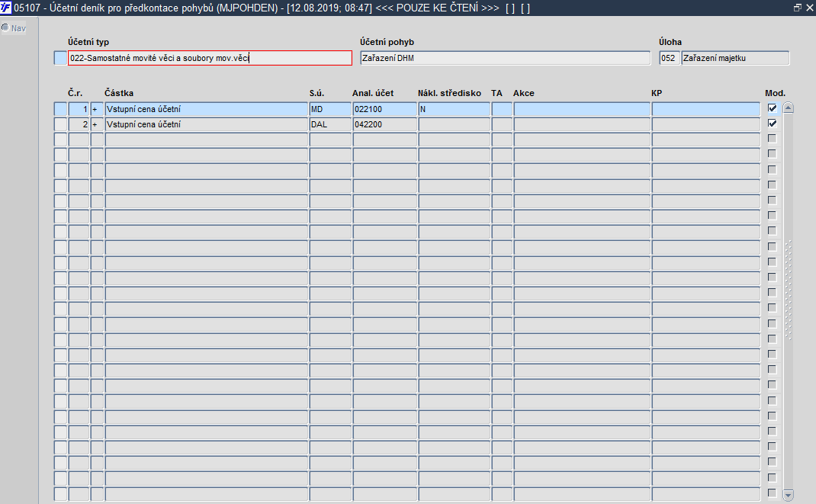Click the plus sign cell in row 2
The width and height of the screenshot is (816, 504).
click(x=97, y=124)
